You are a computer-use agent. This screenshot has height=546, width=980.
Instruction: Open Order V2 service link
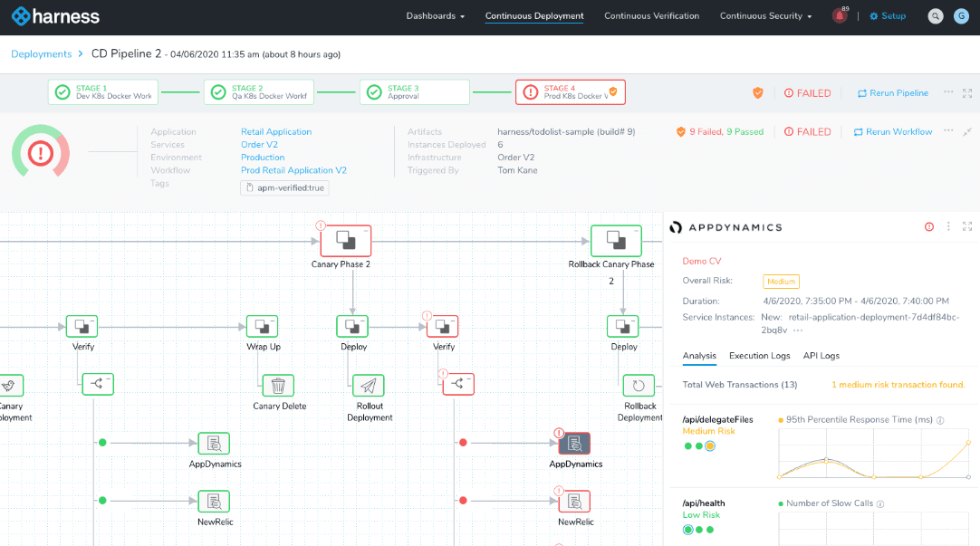pyautogui.click(x=259, y=144)
